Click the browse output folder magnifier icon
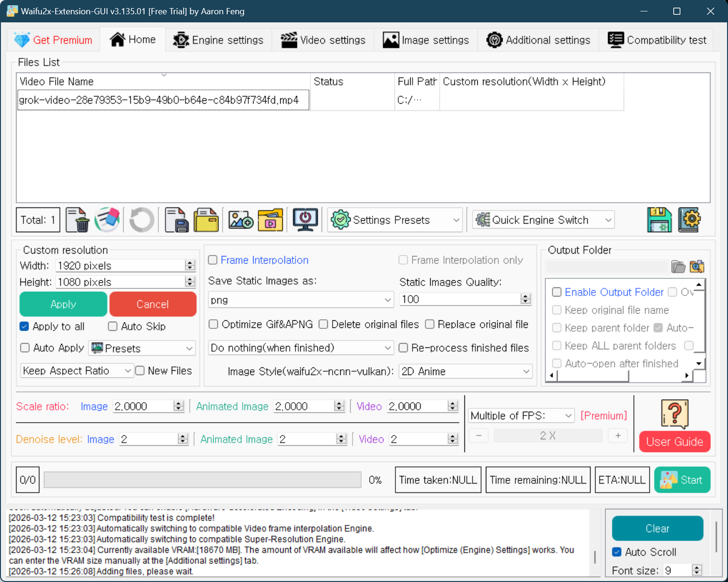The width and height of the screenshot is (728, 582). coord(697,266)
